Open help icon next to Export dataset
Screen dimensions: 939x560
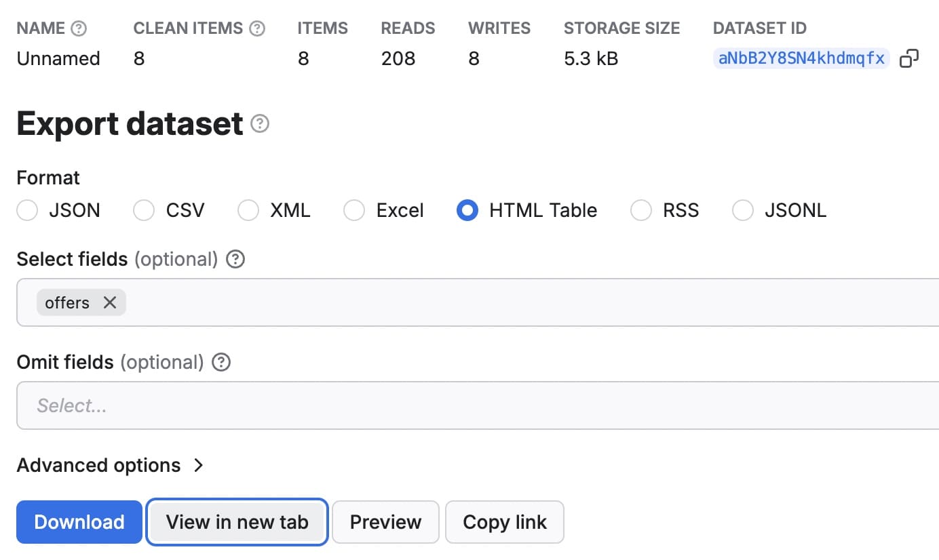point(260,124)
